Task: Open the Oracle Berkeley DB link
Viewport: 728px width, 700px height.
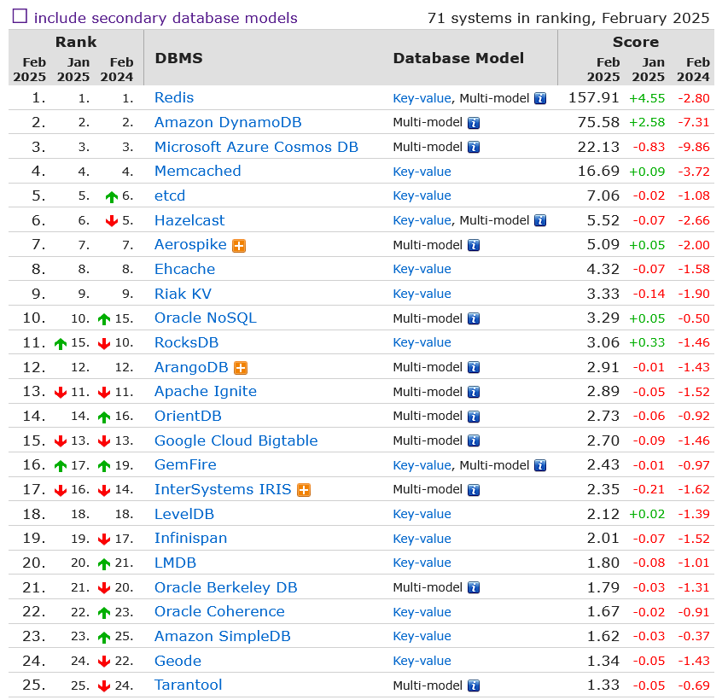Action: coord(225,587)
